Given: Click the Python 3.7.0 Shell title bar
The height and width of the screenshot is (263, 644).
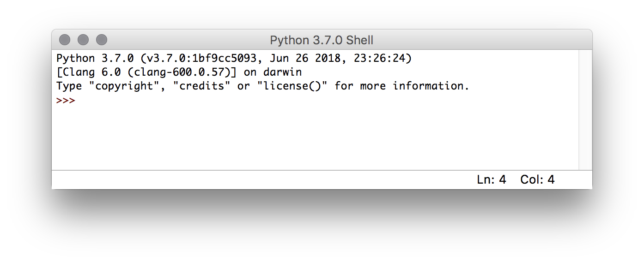Looking at the screenshot, I should 322,40.
